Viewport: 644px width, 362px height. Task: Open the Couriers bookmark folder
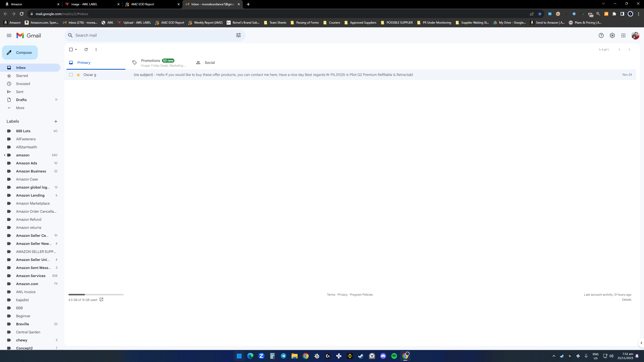pyautogui.click(x=332, y=23)
